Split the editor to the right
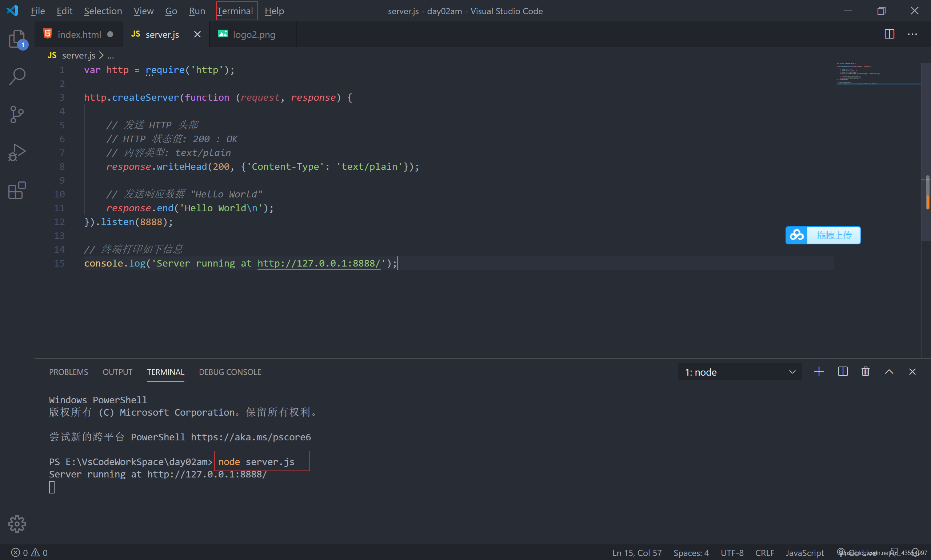Viewport: 931px width, 560px height. point(890,34)
